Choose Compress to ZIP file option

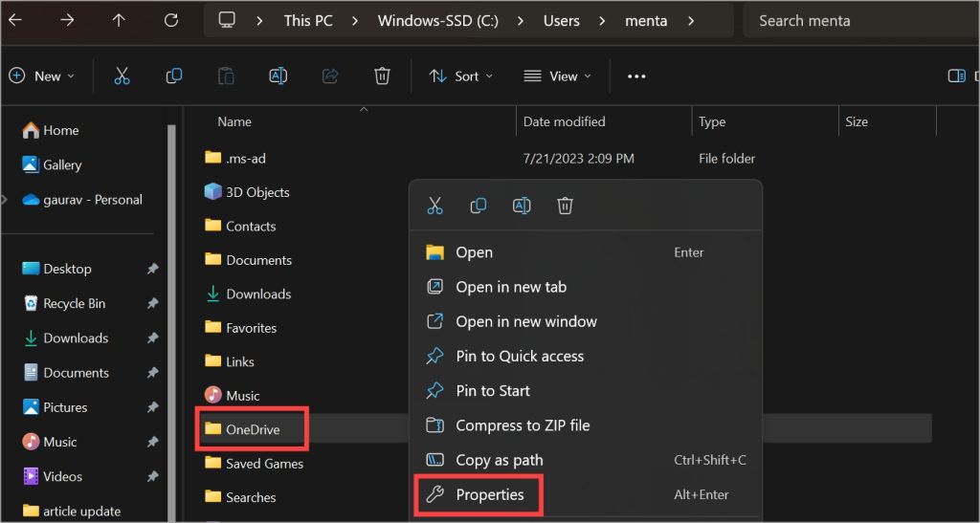pos(522,425)
